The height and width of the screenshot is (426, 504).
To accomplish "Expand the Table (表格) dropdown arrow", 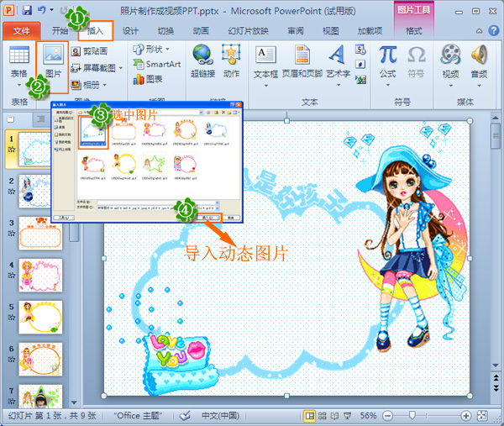I will [19, 86].
